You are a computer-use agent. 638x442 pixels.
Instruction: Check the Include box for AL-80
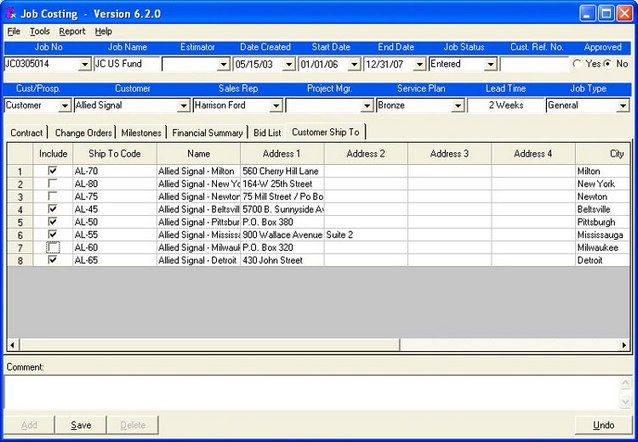tap(52, 184)
